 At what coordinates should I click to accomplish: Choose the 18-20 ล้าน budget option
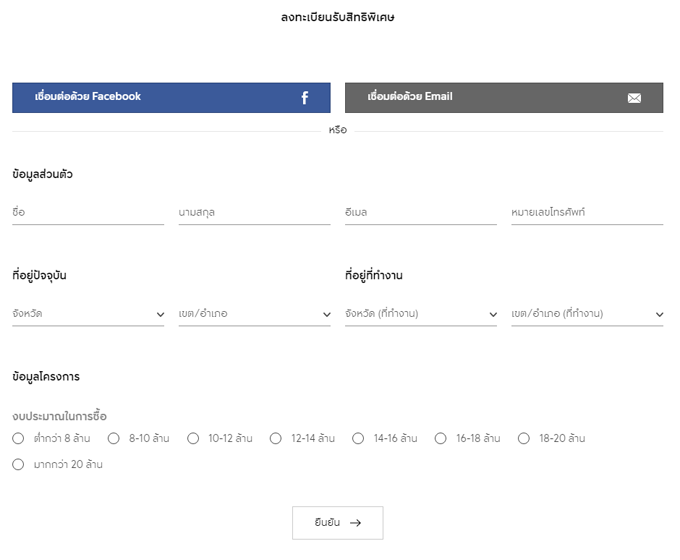pos(524,438)
